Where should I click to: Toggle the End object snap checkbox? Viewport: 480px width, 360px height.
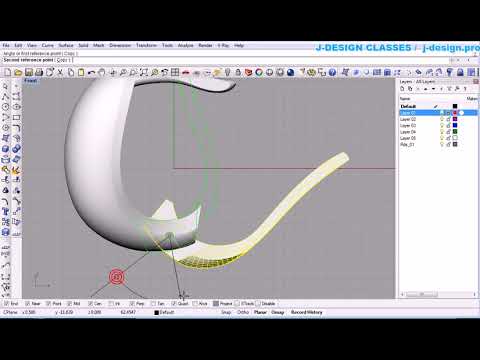(x=6, y=304)
